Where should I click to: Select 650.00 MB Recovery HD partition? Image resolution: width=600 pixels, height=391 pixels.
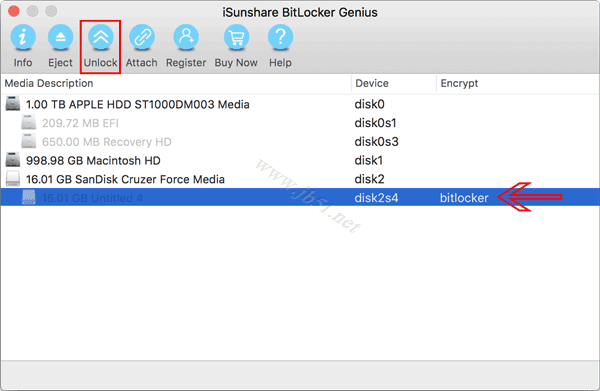click(x=300, y=142)
